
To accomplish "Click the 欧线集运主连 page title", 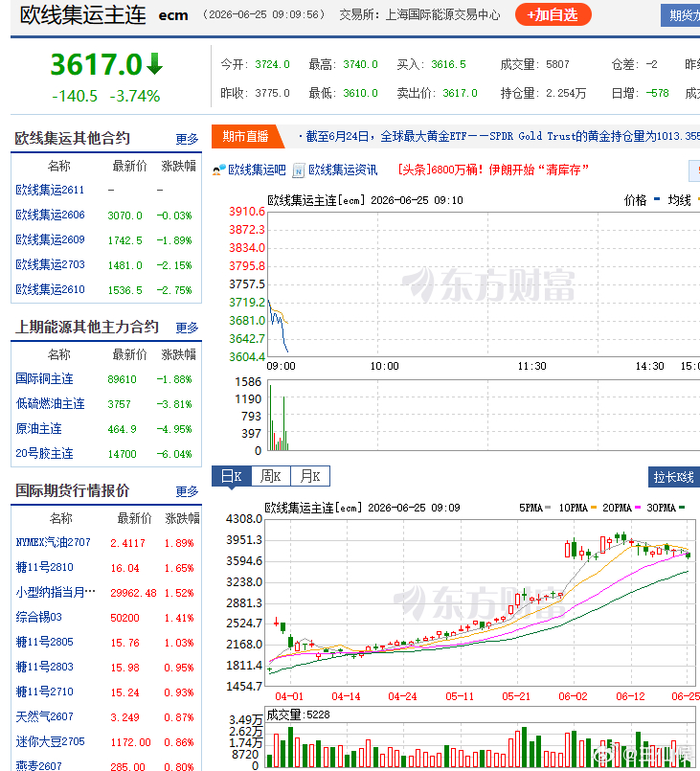I will (x=82, y=15).
